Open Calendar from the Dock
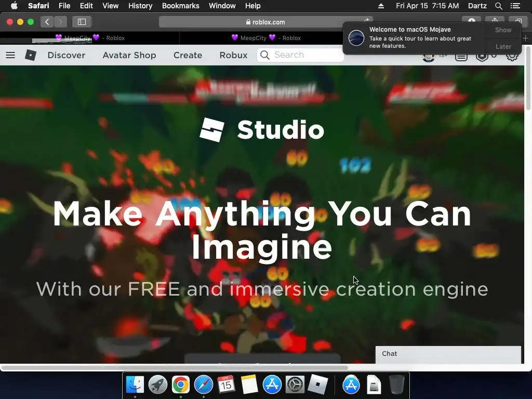The image size is (532, 399). click(x=227, y=385)
